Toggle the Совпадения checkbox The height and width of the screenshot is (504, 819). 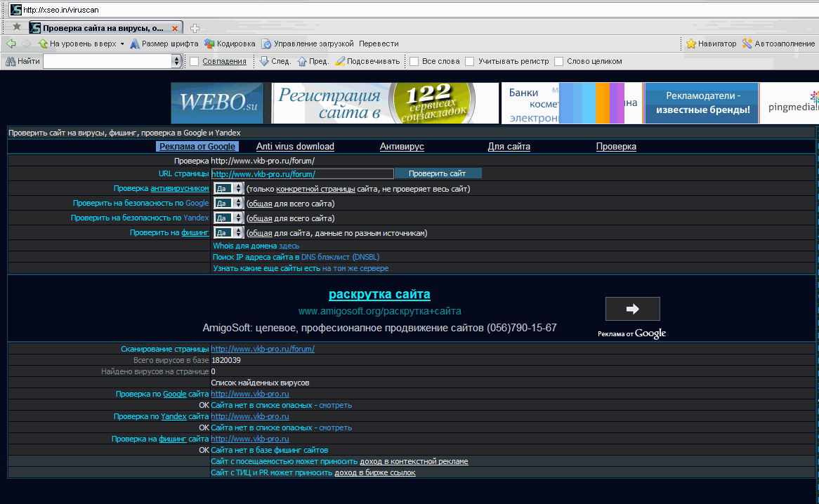[x=195, y=62]
